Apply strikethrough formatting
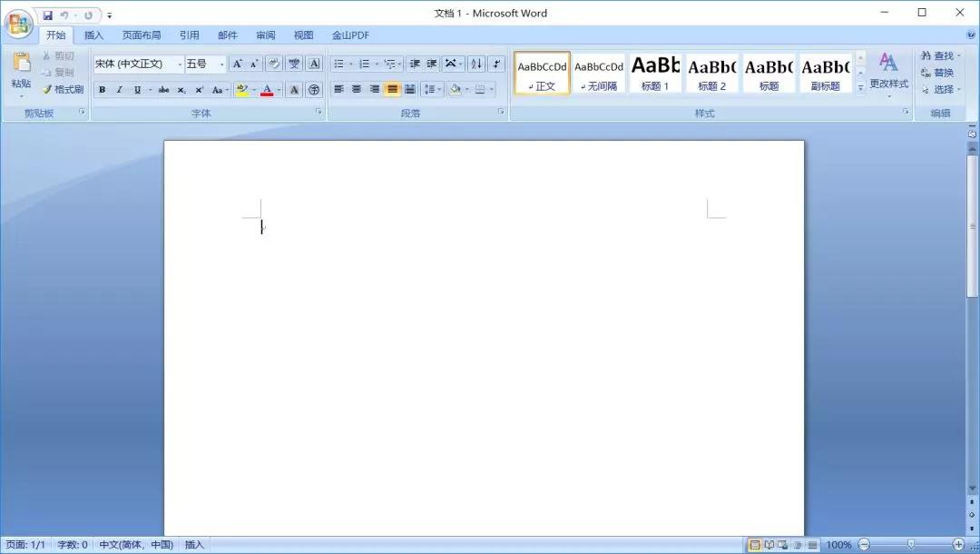Screen dimensions: 980x554 coord(164,88)
